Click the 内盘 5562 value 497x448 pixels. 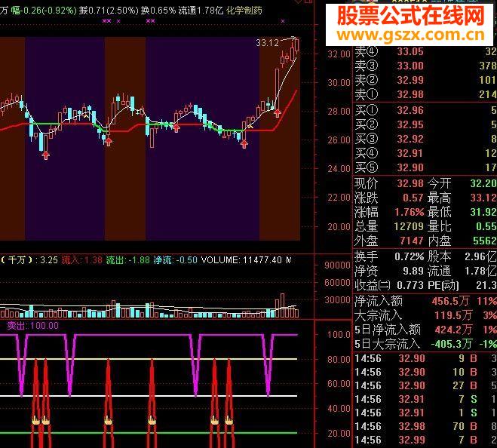click(485, 241)
